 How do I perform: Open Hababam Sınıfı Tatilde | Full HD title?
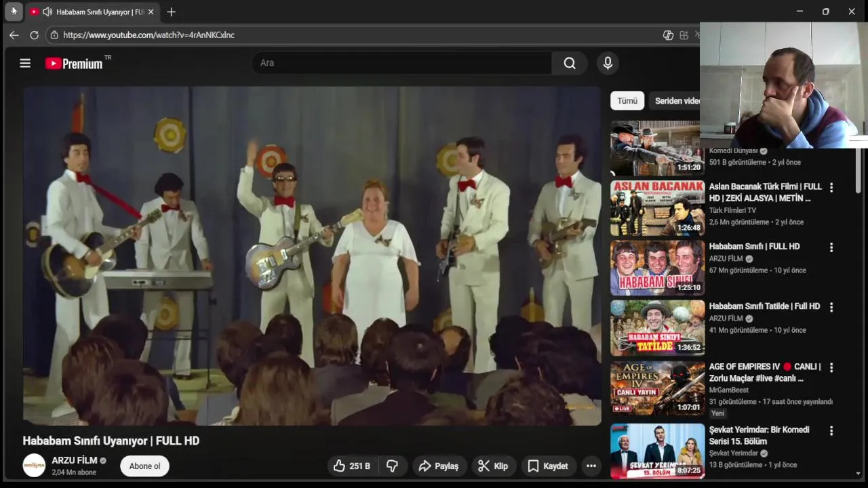click(764, 306)
